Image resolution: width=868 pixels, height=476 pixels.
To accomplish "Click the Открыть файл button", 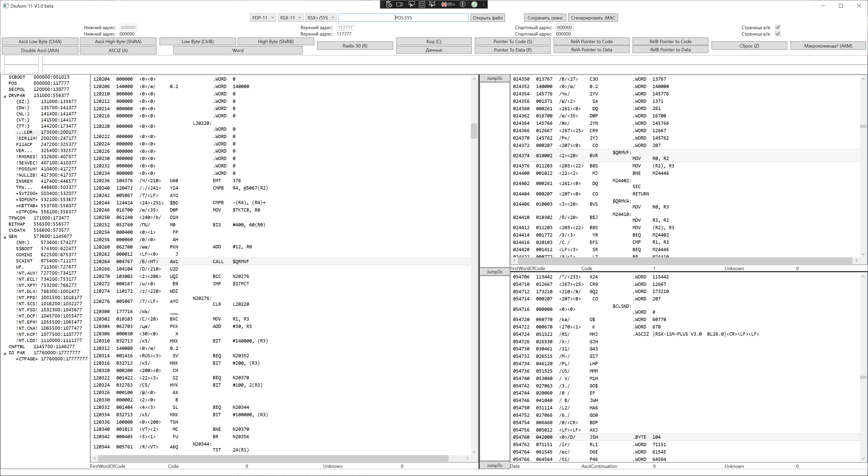I will click(487, 18).
